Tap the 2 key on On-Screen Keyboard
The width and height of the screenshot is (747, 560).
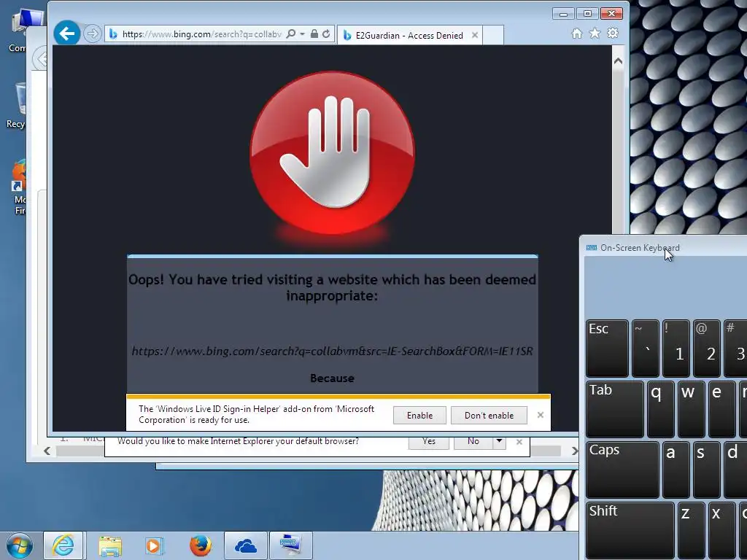tap(706, 348)
